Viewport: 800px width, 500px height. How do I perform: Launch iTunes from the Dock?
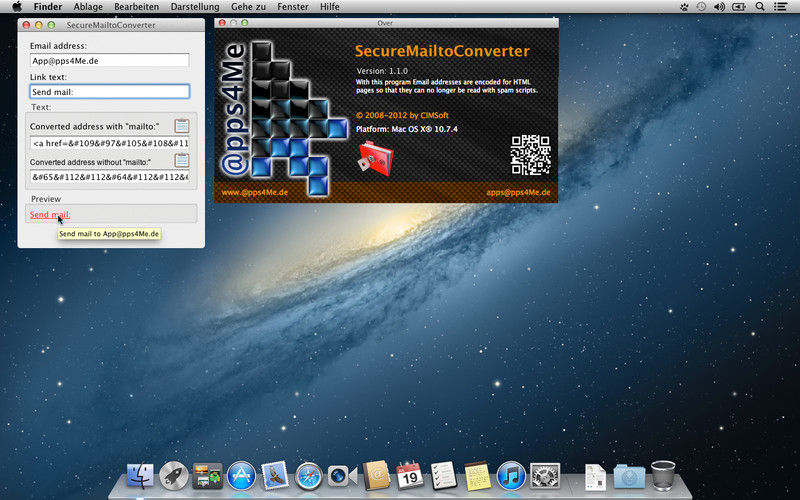click(511, 476)
